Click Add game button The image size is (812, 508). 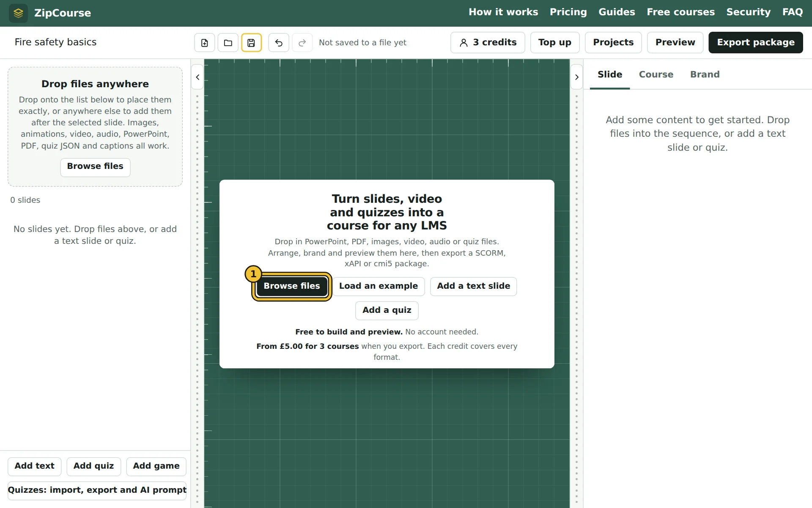pyautogui.click(x=156, y=467)
